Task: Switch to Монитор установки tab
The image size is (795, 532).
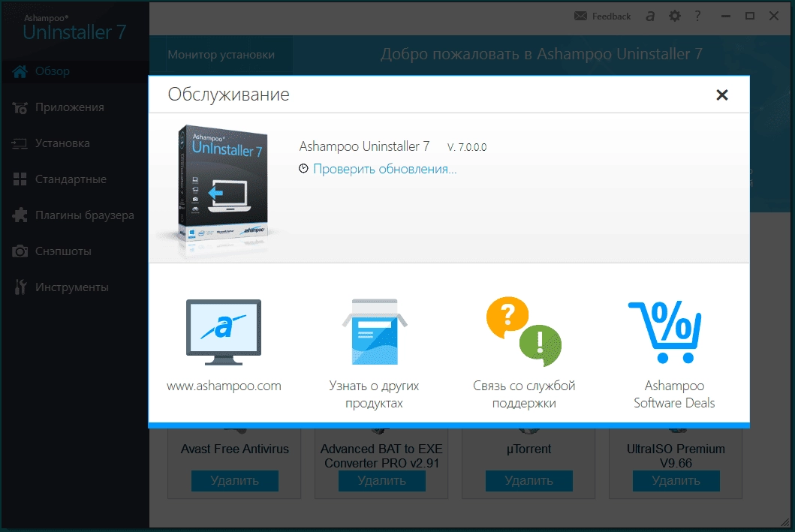Action: (221, 55)
